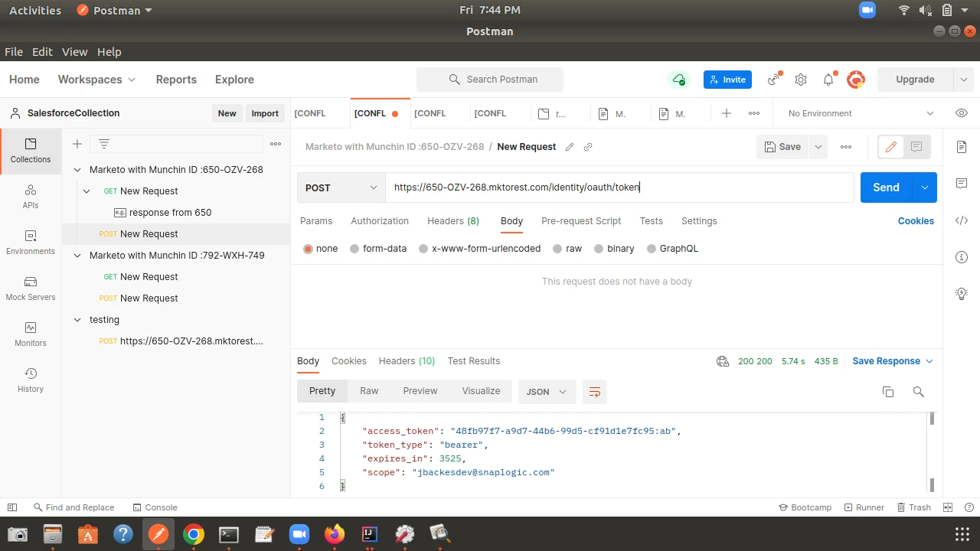This screenshot has height=551, width=980.
Task: Open code snippet pane in right sidebar
Action: pos(962,220)
